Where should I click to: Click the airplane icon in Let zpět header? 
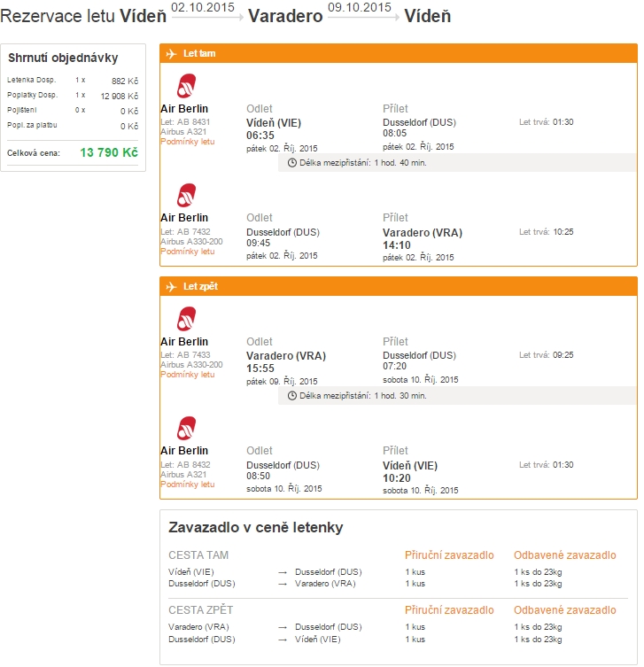(x=171, y=287)
